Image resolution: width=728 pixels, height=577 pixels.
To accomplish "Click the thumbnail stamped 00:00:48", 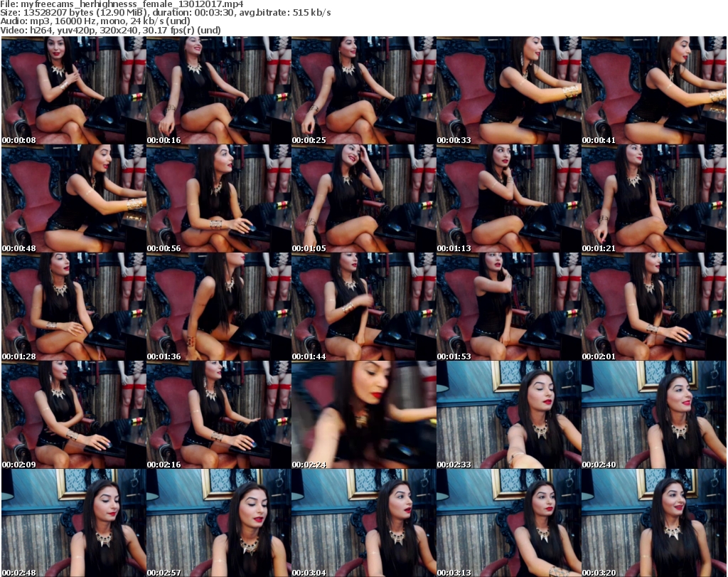I will (74, 198).
